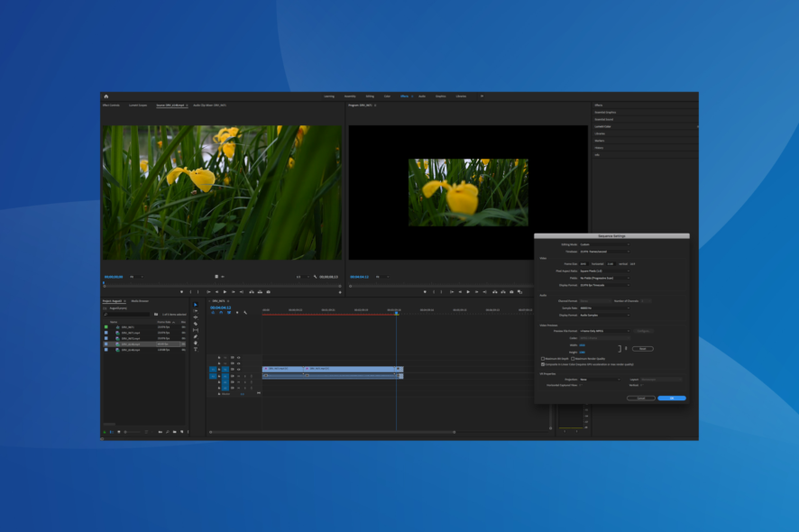This screenshot has width=799, height=532.
Task: Open video Display Format dropdown
Action: tap(605, 285)
